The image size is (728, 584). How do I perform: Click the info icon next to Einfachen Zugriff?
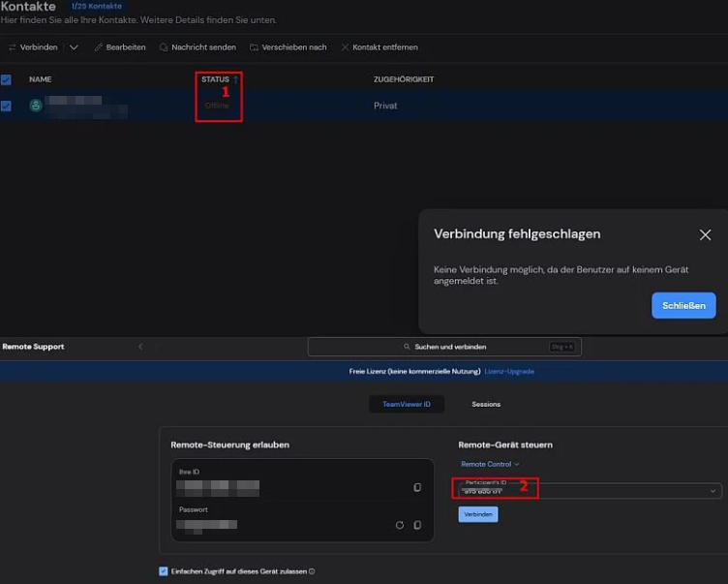click(x=312, y=571)
